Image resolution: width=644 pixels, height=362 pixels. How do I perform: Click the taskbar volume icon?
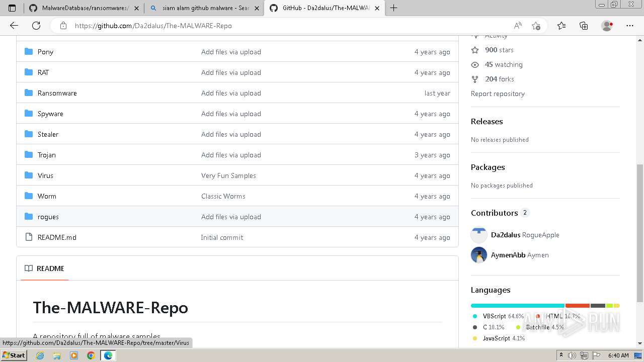pos(572,355)
